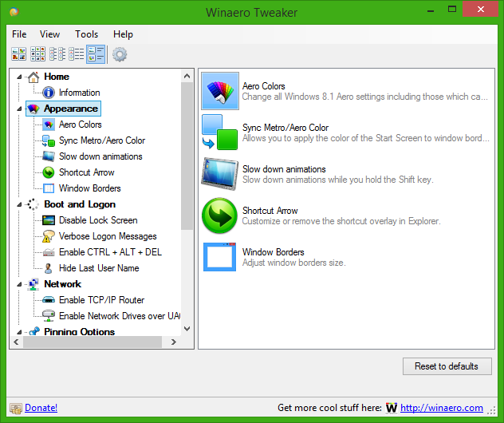
Task: Click green Shortcut Arrow icon in tree
Action: pos(49,172)
